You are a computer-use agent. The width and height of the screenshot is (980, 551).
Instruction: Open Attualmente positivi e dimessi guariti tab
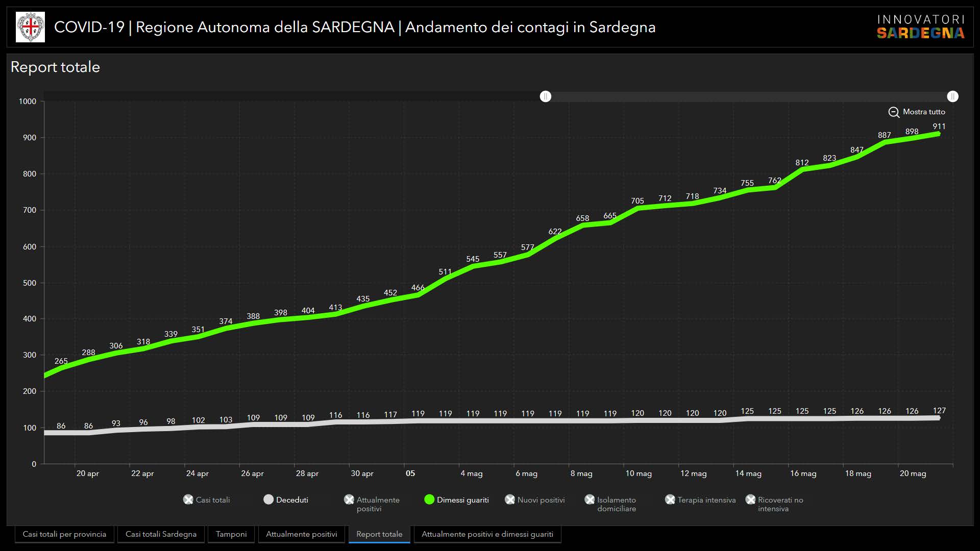coord(487,534)
